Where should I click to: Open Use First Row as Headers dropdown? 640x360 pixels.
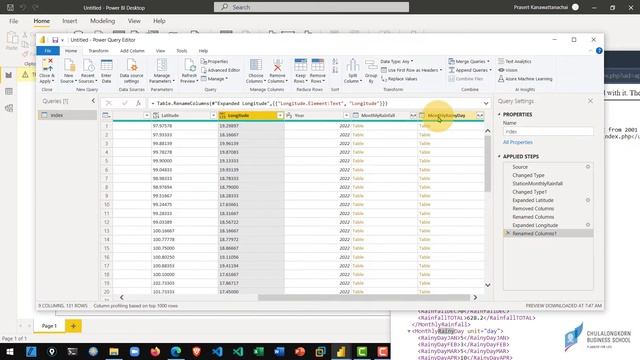[411, 70]
